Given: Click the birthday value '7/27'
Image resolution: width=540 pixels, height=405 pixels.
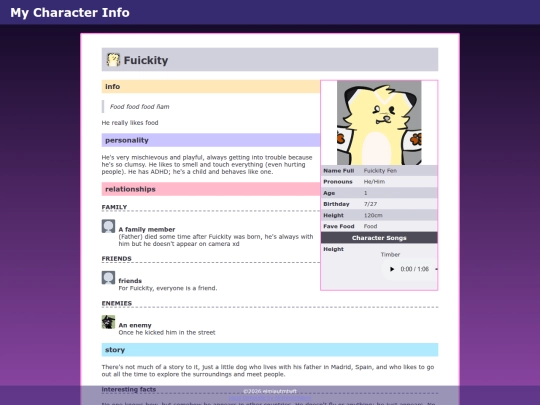Looking at the screenshot, I should point(370,204).
